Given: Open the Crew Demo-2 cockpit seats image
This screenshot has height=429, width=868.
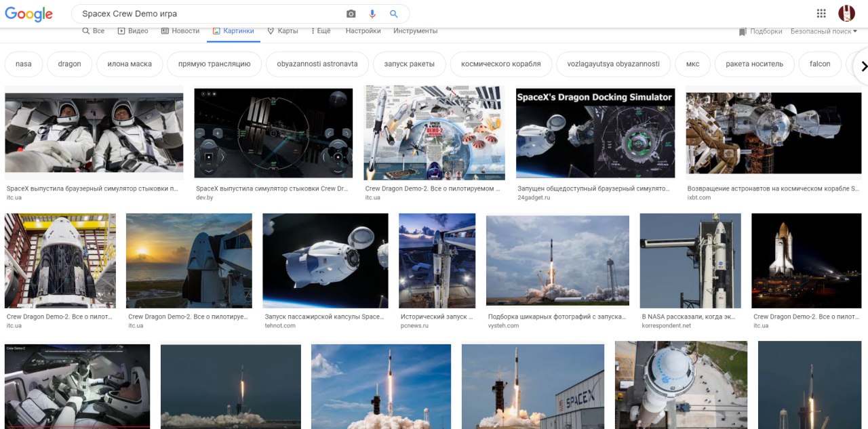Looking at the screenshot, I should click(77, 386).
